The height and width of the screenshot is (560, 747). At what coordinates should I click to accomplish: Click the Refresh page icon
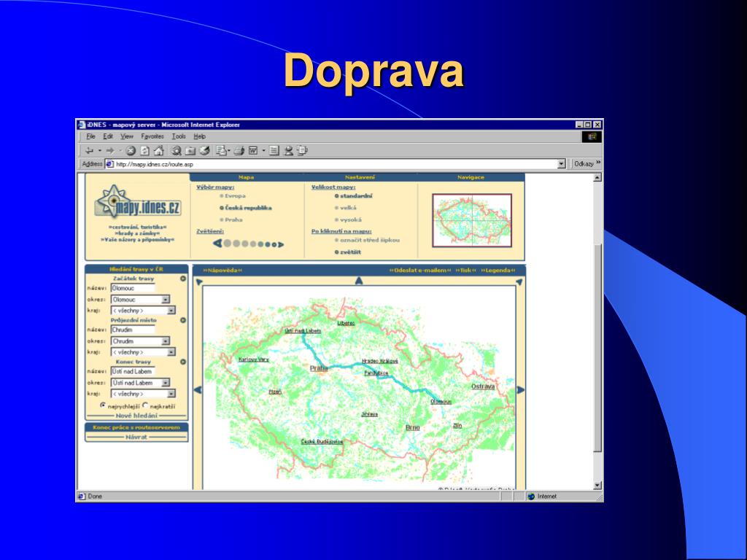(x=145, y=151)
